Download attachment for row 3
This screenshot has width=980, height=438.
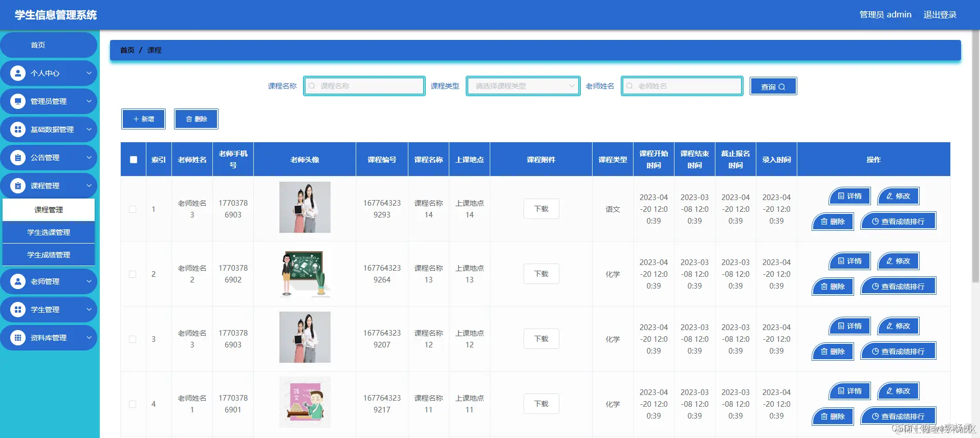[541, 339]
